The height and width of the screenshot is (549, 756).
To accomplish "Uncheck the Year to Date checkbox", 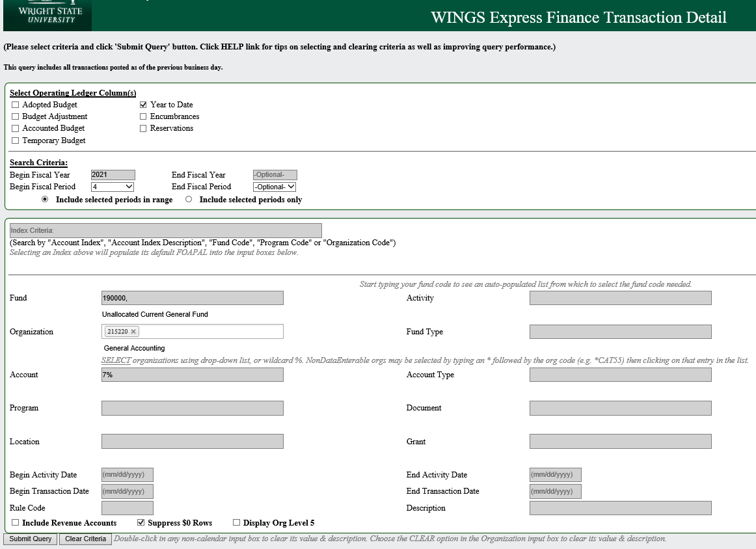I will pyautogui.click(x=143, y=105).
